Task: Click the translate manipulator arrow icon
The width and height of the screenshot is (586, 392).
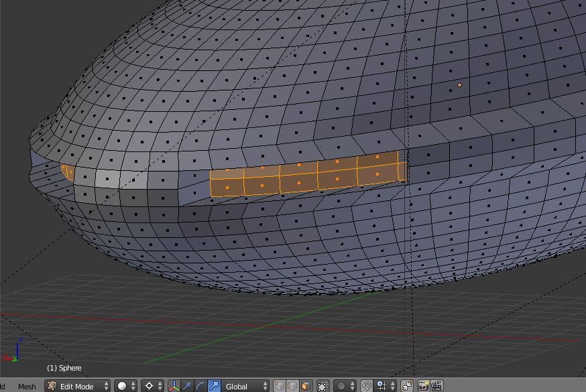Action: (x=188, y=386)
